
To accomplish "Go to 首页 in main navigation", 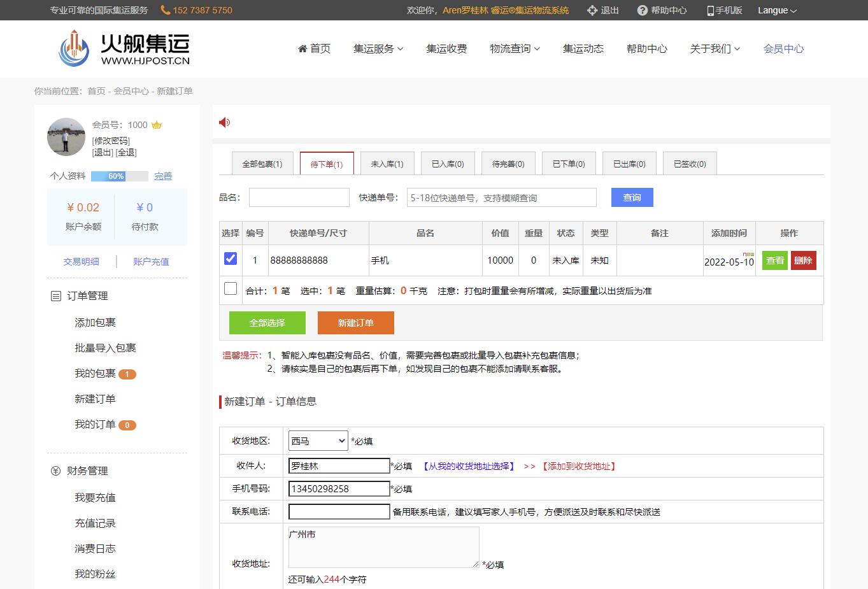I will (x=314, y=48).
